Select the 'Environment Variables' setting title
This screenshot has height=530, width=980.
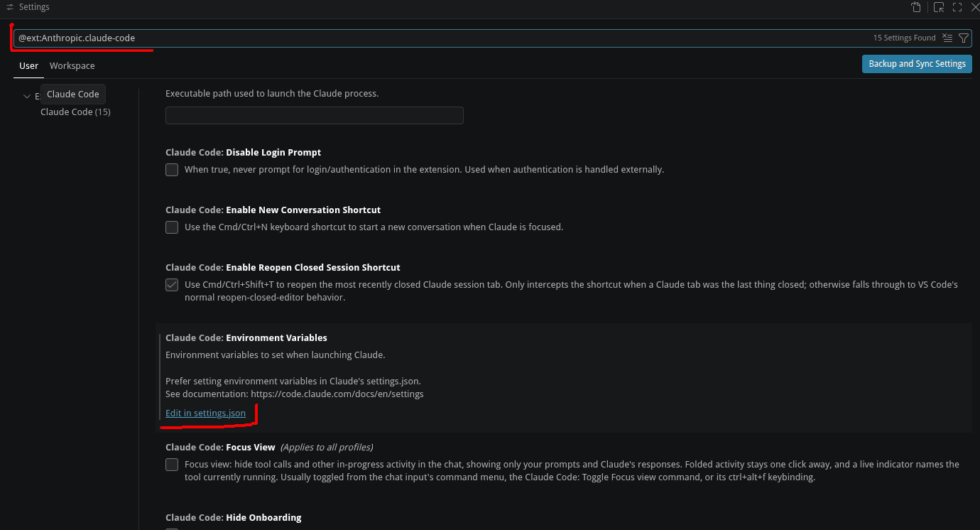pyautogui.click(x=276, y=338)
